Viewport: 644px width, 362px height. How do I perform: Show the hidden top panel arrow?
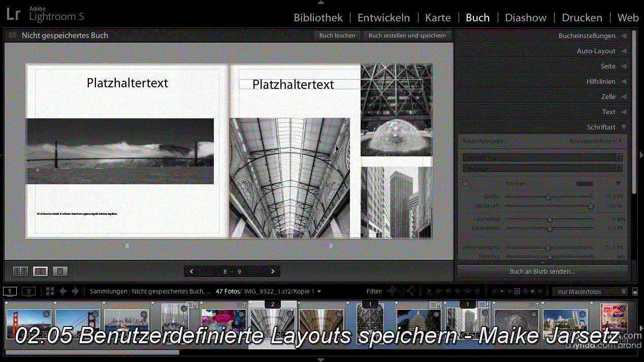320,2
